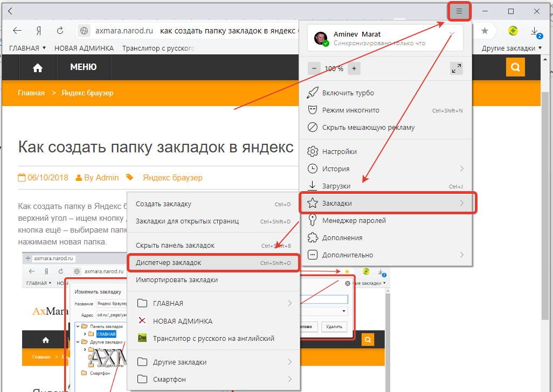Expand the Другие закладки folder in submenu
Screen dimensions: 553x392
coord(213,362)
